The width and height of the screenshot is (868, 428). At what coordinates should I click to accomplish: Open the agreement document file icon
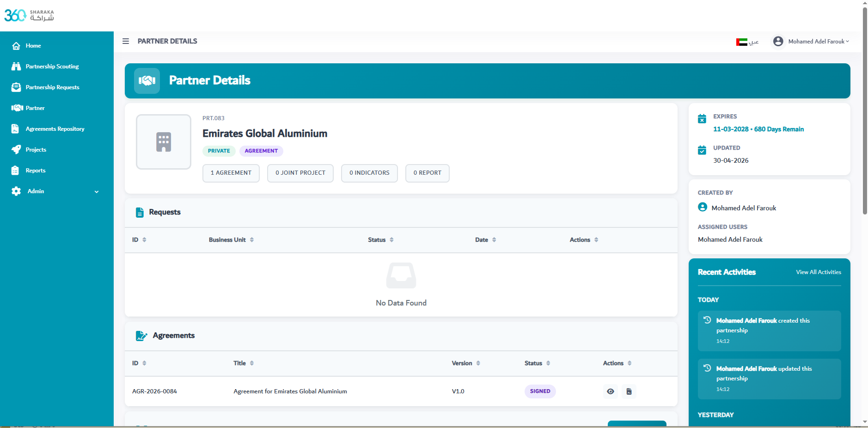[x=629, y=391]
